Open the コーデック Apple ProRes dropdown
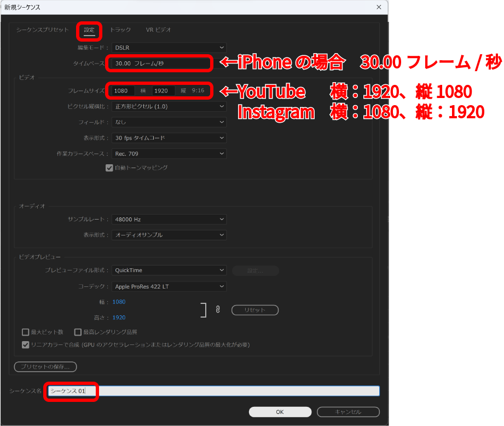Viewport: 504px width, 426px height. tap(169, 286)
